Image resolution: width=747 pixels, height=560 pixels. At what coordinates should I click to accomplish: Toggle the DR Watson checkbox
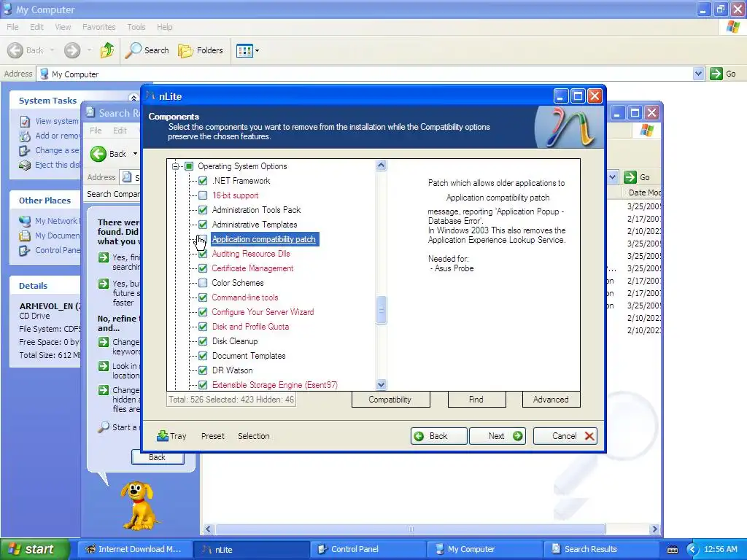pos(203,370)
